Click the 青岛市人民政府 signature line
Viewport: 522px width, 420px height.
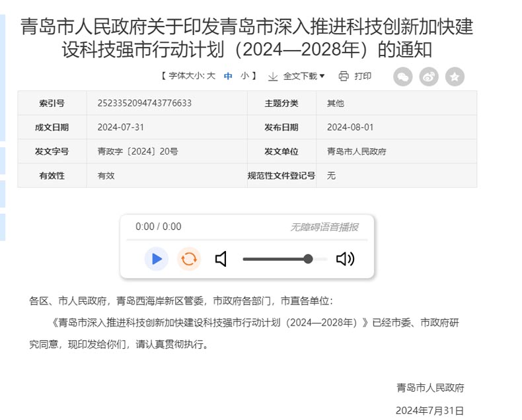(430, 388)
